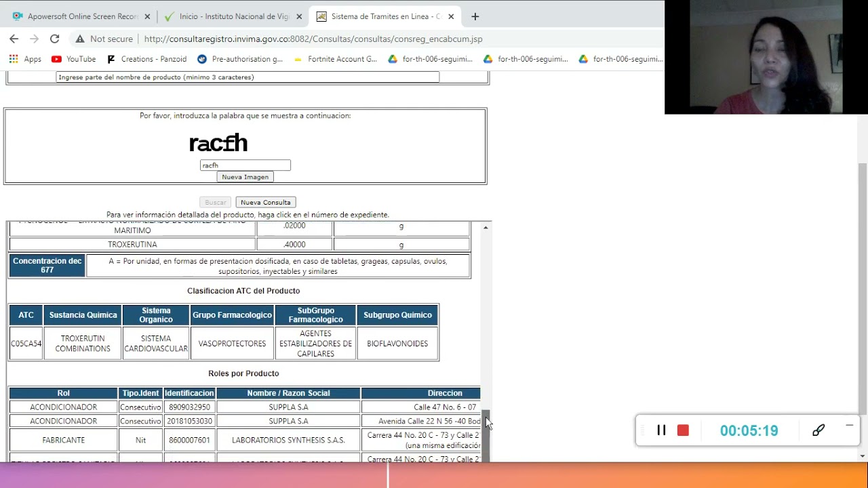Click the 8600007601 Nit identification cell
This screenshot has height=488, width=868.
pos(189,440)
